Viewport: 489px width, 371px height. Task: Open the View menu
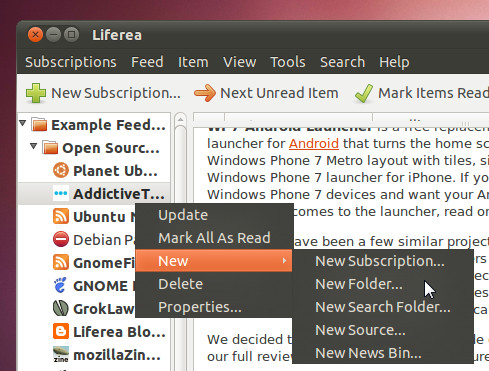tap(240, 62)
